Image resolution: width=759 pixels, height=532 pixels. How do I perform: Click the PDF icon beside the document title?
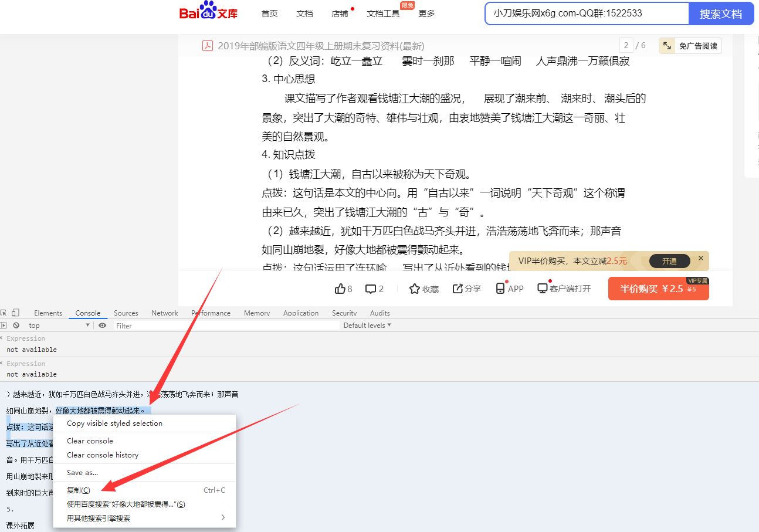point(208,46)
